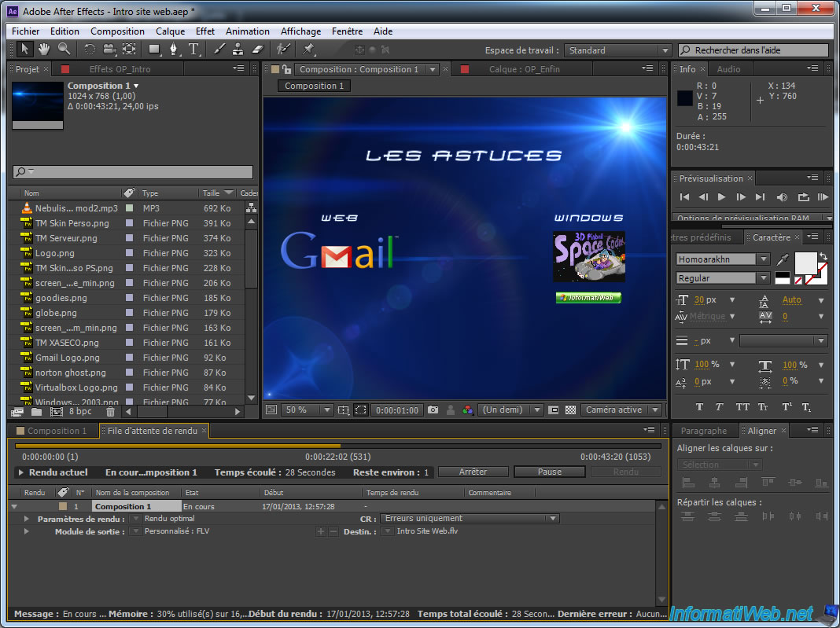Select the Clone Stamp tool
The height and width of the screenshot is (628, 840).
238,50
